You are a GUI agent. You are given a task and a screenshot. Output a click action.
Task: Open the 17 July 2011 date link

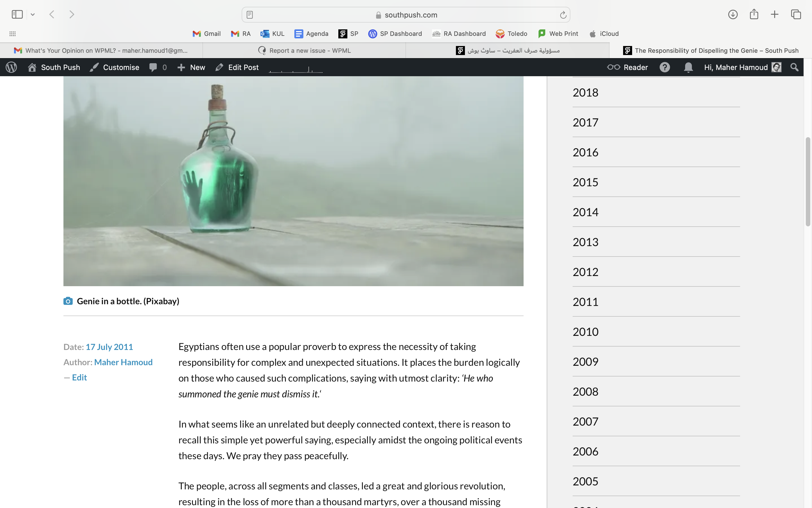109,347
